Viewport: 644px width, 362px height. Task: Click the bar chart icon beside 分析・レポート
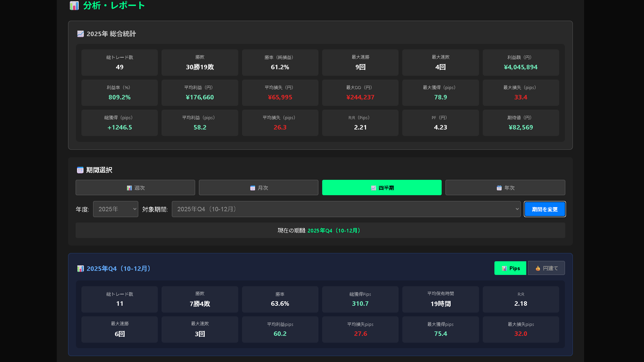[x=74, y=5]
